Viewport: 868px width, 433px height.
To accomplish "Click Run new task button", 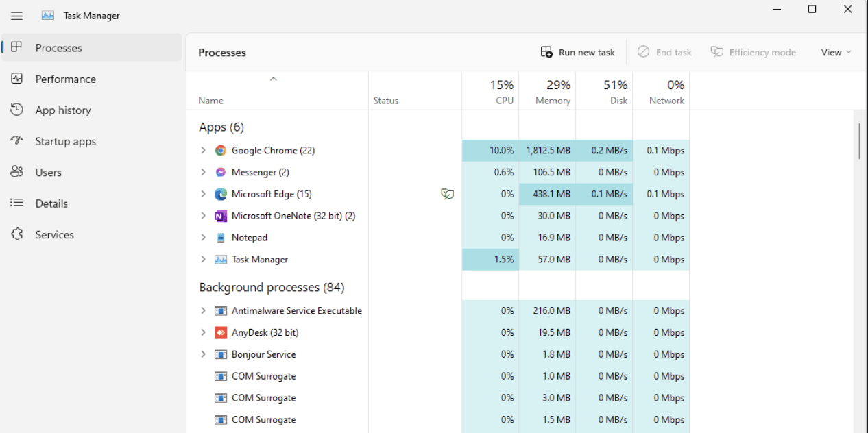I will coord(578,52).
